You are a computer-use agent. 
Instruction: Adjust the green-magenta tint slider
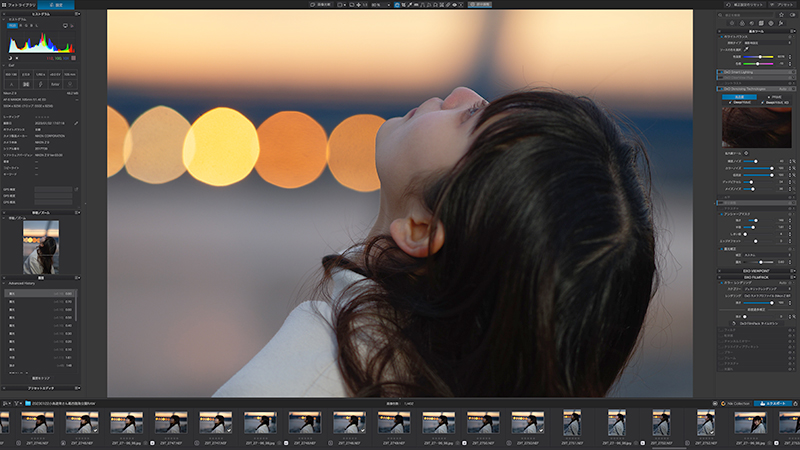(x=758, y=64)
